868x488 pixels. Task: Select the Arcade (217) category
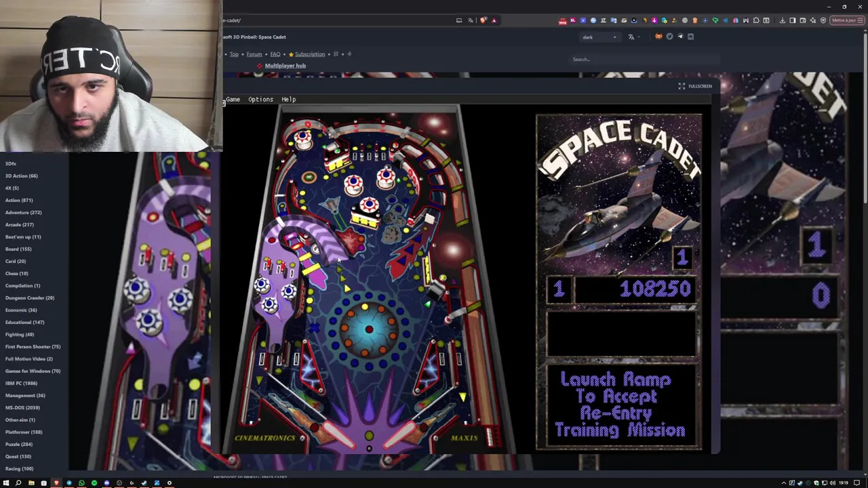(x=20, y=224)
